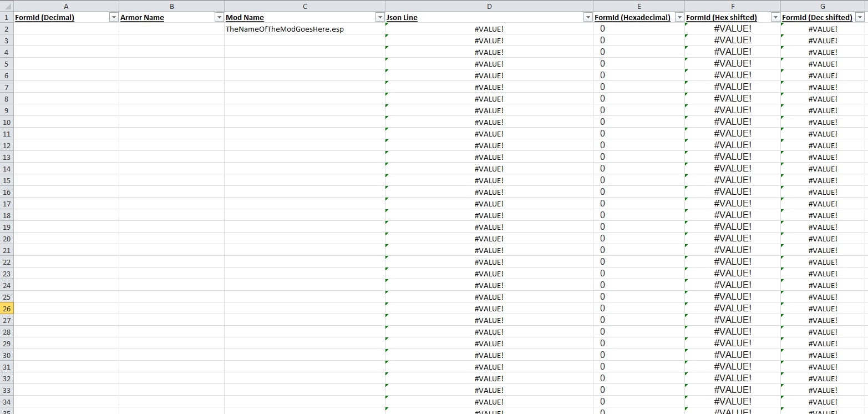Select highlighted row 26 header
This screenshot has width=868, height=414.
click(7, 309)
